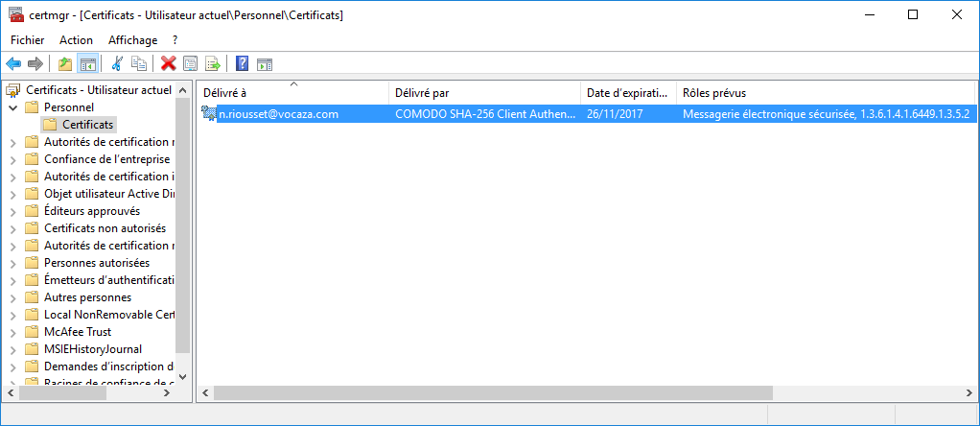Image resolution: width=980 pixels, height=426 pixels.
Task: Open Properties of the selected certificate
Action: 191,63
